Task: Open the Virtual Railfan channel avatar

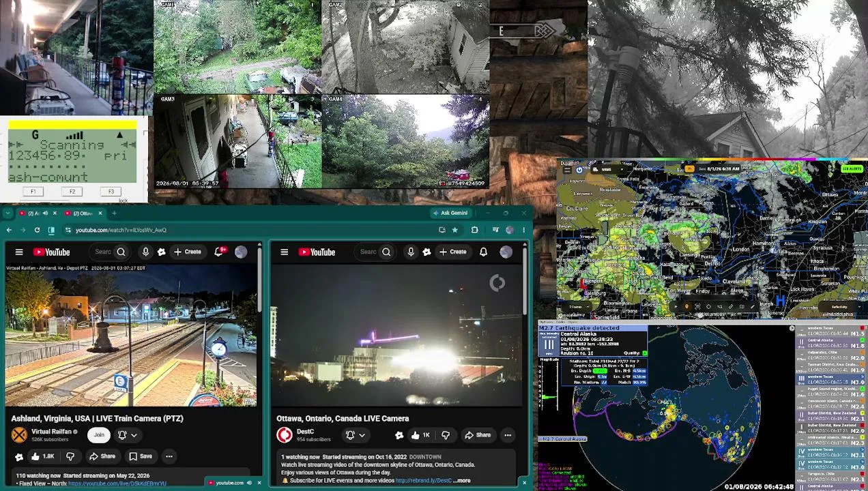Action: pos(19,434)
